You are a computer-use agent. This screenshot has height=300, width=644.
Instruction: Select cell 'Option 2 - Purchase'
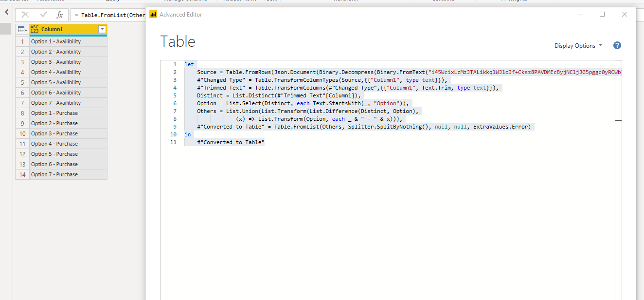[68, 123]
